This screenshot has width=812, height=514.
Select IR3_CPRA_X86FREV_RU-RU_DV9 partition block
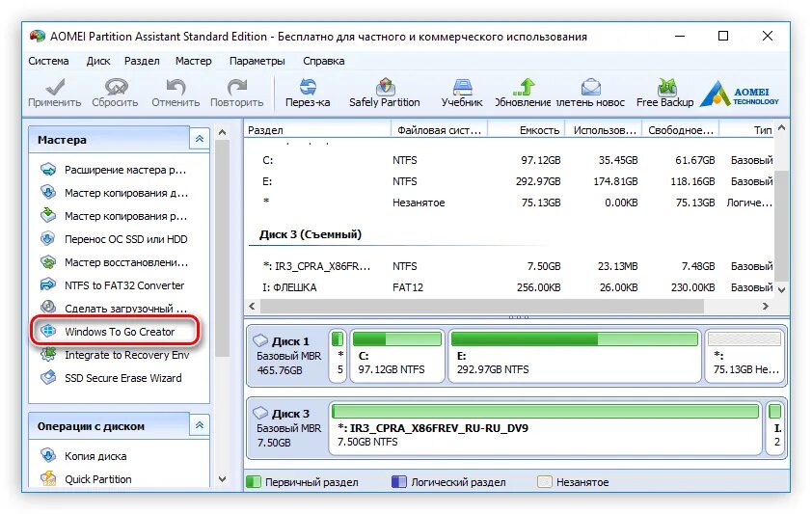click(x=547, y=428)
